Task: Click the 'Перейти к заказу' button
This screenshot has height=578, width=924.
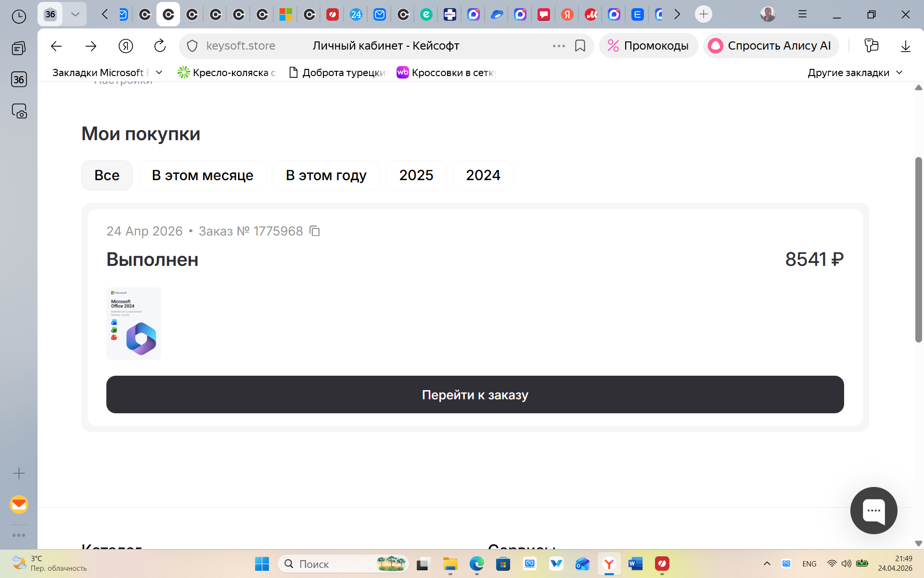Action: (475, 394)
